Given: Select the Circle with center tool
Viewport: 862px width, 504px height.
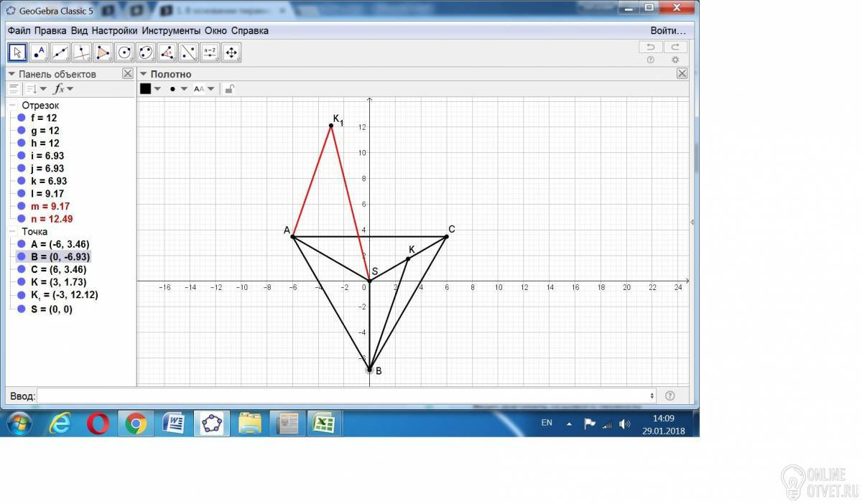Looking at the screenshot, I should tap(124, 52).
